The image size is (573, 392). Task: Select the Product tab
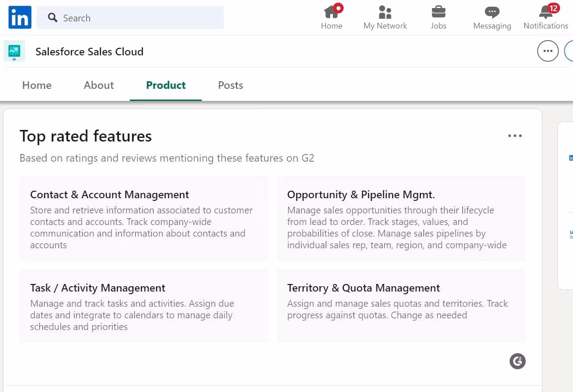point(166,85)
